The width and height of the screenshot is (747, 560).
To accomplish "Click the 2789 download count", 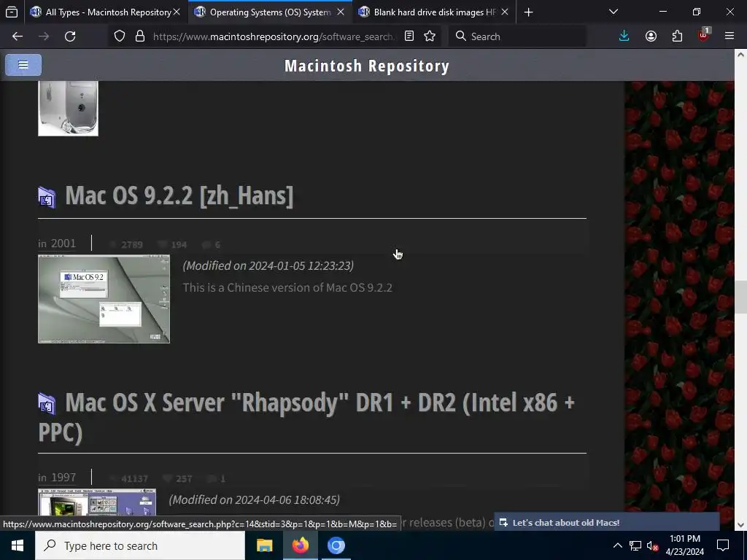I will (131, 245).
